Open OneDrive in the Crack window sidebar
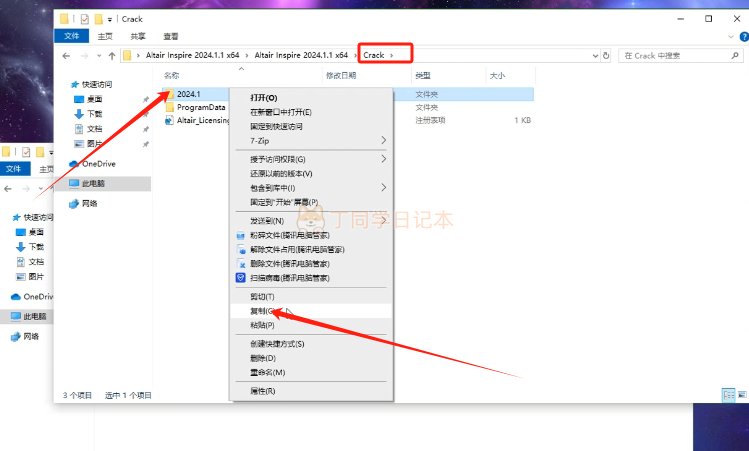 [93, 164]
